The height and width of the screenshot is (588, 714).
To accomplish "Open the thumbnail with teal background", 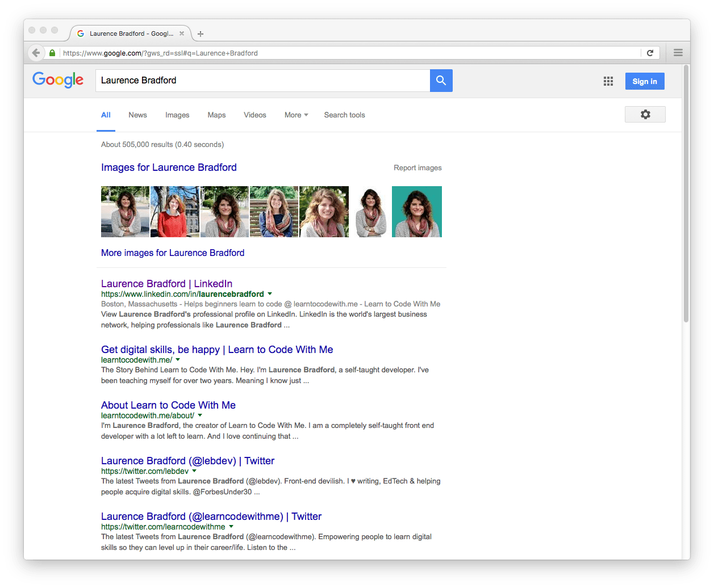I will point(417,212).
